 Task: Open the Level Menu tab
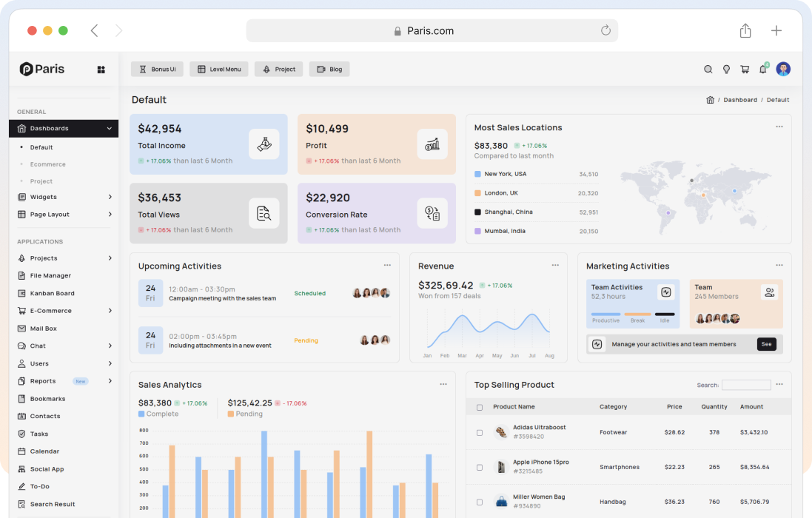tap(218, 70)
